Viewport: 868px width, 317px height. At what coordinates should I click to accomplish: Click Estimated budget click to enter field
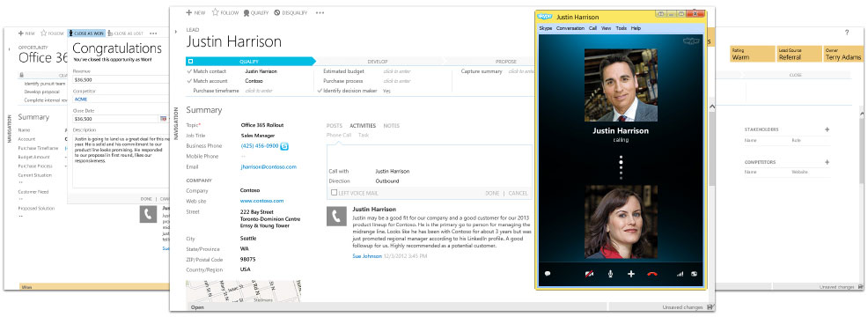pyautogui.click(x=397, y=71)
